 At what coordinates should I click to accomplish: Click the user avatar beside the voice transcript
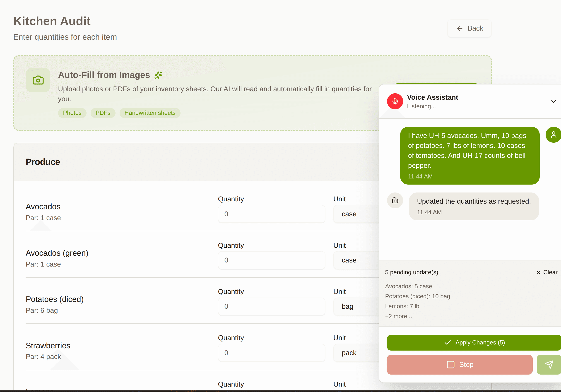(554, 135)
